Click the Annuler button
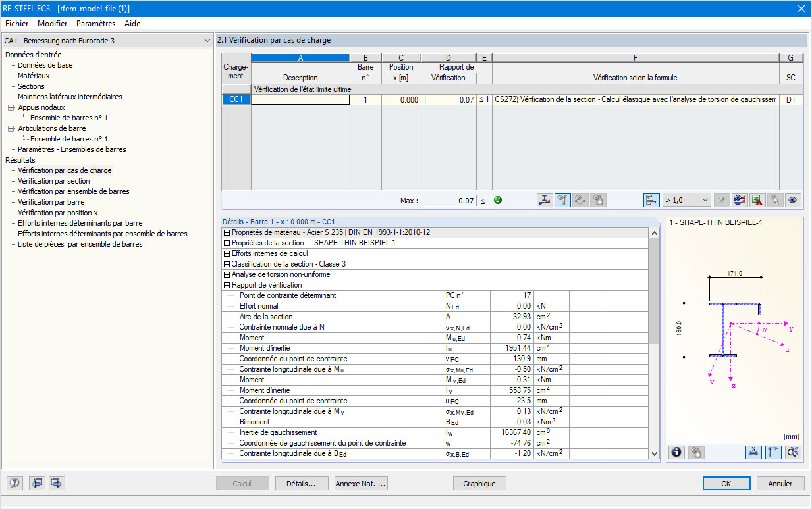 (780, 484)
